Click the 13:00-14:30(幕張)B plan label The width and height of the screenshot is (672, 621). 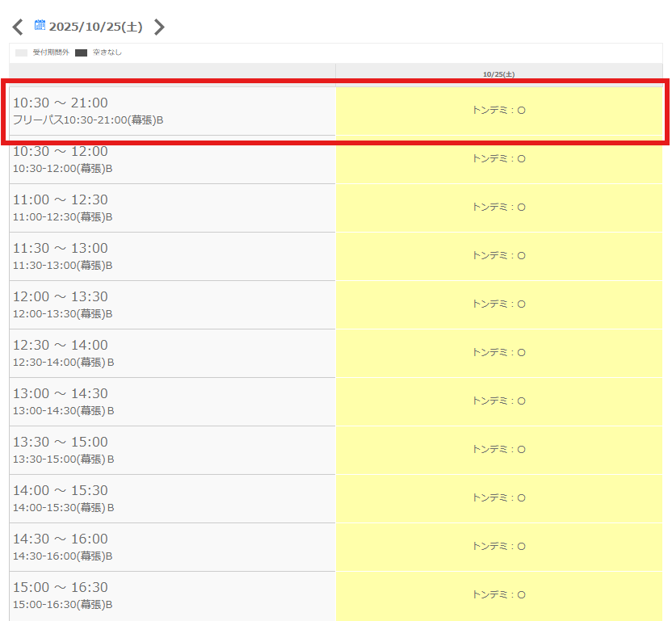pos(63,411)
